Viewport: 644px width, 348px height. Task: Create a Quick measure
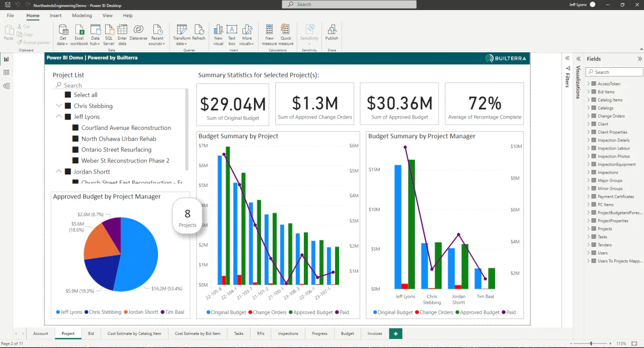286,35
